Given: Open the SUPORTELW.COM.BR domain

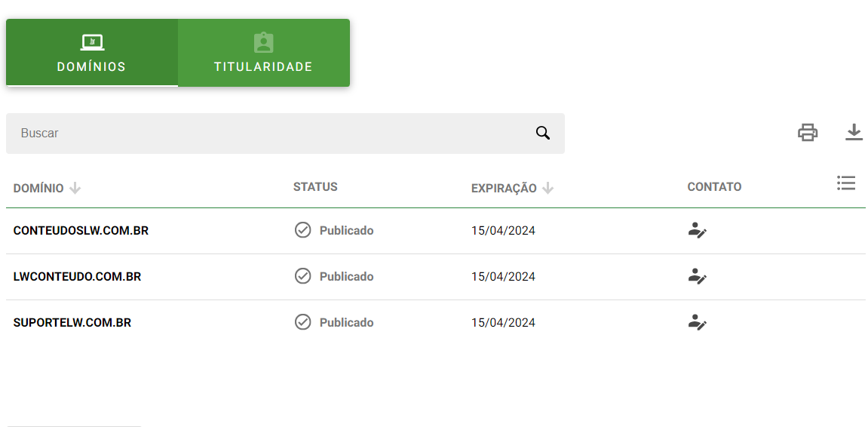Looking at the screenshot, I should [72, 322].
